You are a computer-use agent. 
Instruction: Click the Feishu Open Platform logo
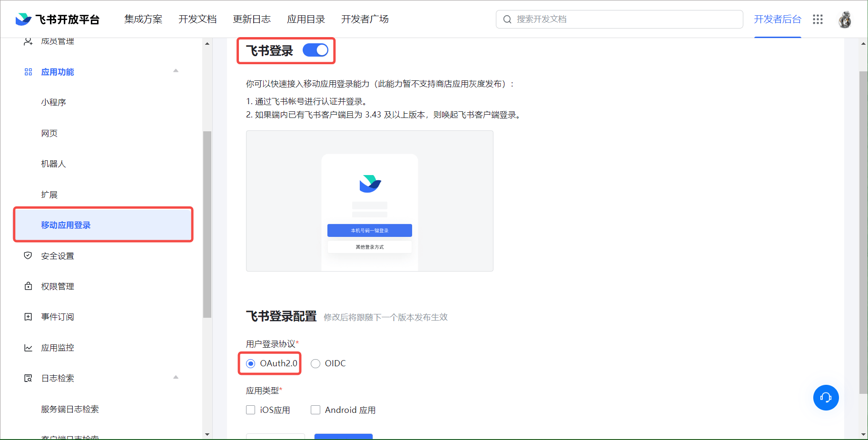(x=57, y=19)
